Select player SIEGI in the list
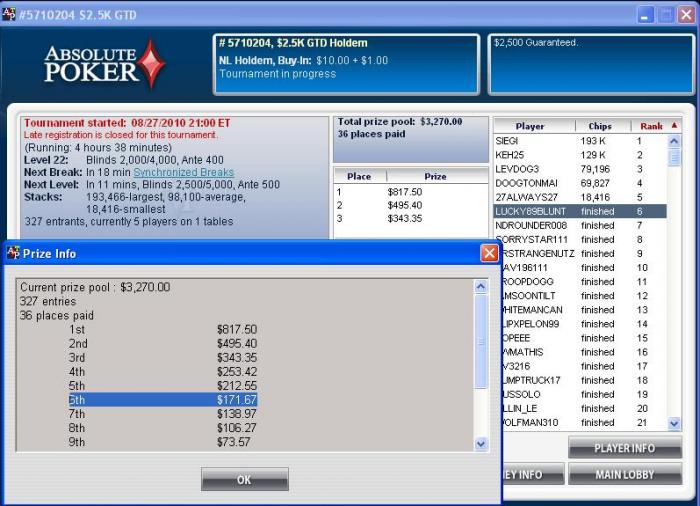Image resolution: width=700 pixels, height=506 pixels. coord(580,141)
